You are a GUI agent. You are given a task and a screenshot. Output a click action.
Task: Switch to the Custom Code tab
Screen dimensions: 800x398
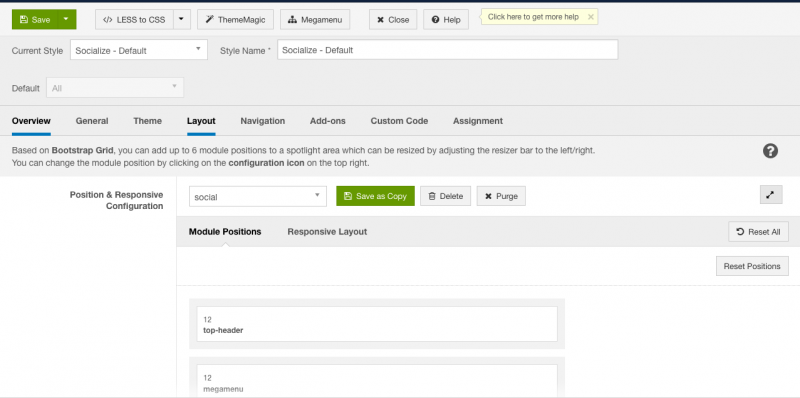coord(399,121)
